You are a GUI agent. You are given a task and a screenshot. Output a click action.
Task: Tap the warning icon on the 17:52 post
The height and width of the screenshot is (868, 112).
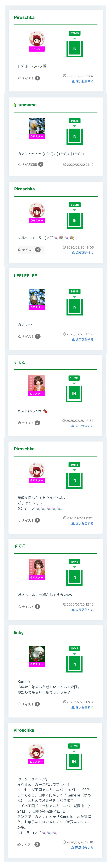73,426
